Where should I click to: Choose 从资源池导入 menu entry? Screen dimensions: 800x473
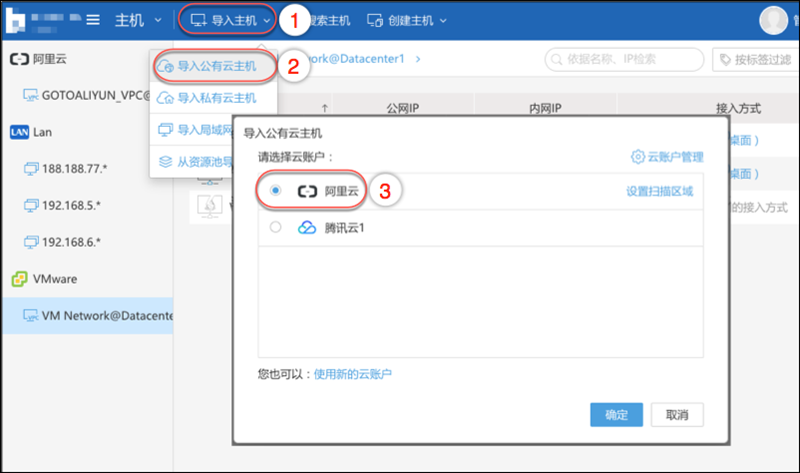(192, 162)
